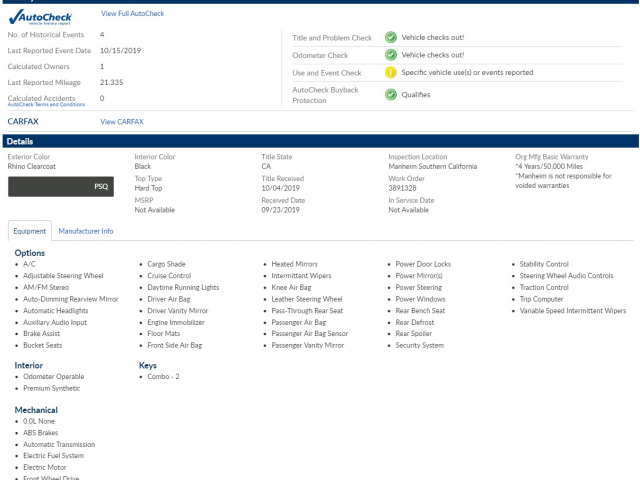Click the 'Heated Mirrors' option
The width and height of the screenshot is (640, 480).
(x=294, y=264)
